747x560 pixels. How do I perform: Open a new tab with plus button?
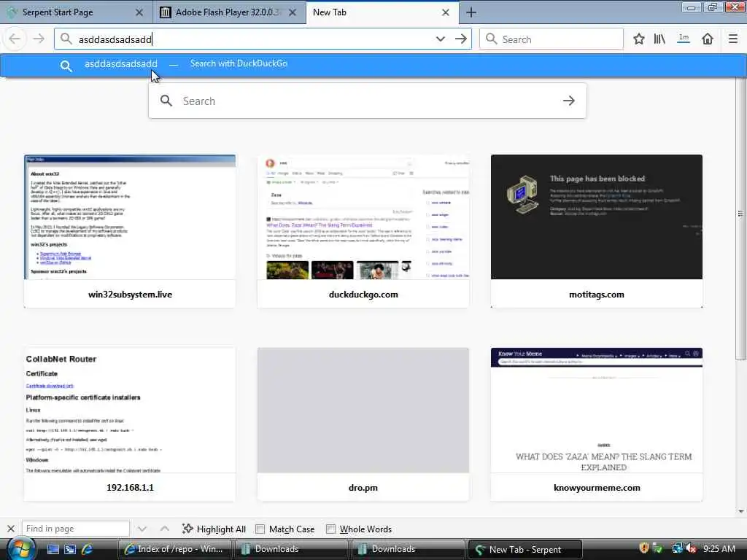[471, 13]
